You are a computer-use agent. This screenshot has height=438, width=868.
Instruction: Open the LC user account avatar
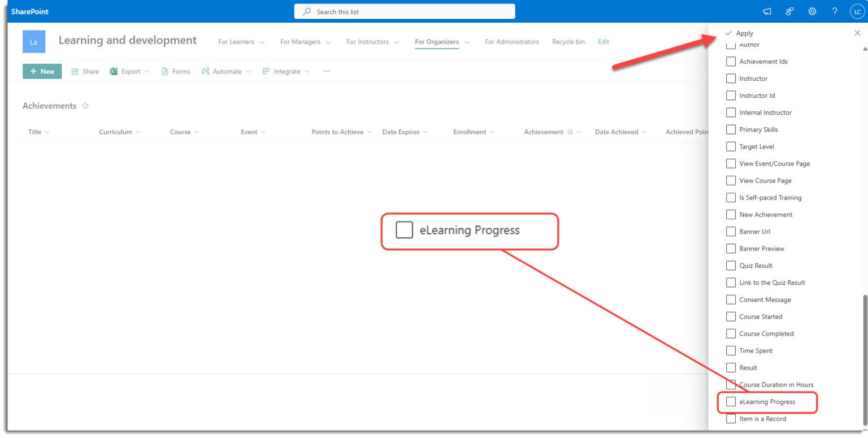pos(857,11)
